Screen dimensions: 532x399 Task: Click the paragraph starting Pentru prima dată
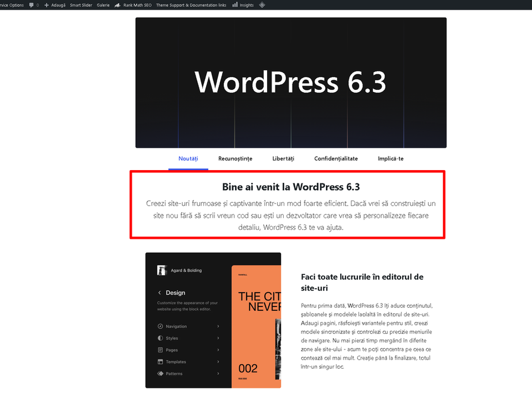pyautogui.click(x=366, y=336)
